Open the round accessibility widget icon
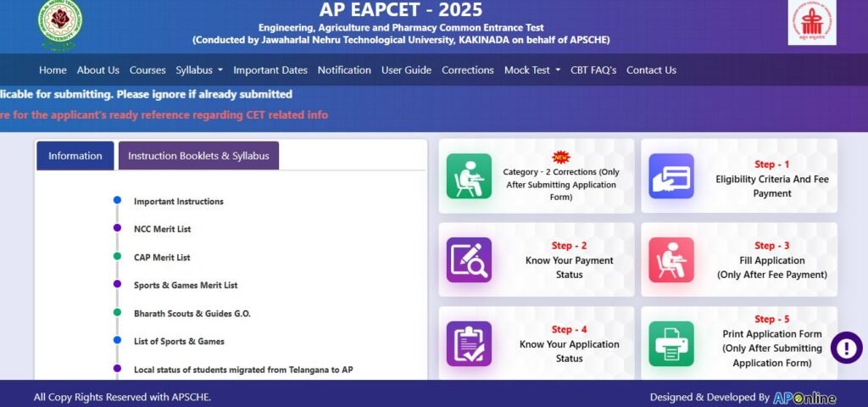This screenshot has height=407, width=868. [846, 348]
